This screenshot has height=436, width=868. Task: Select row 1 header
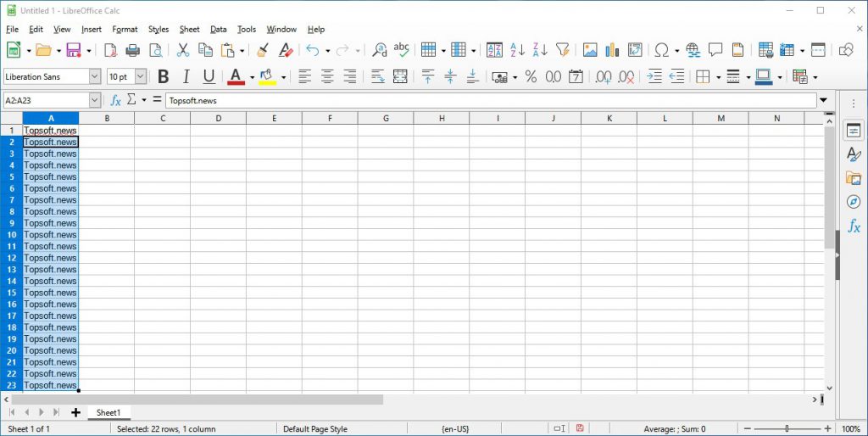pos(11,130)
